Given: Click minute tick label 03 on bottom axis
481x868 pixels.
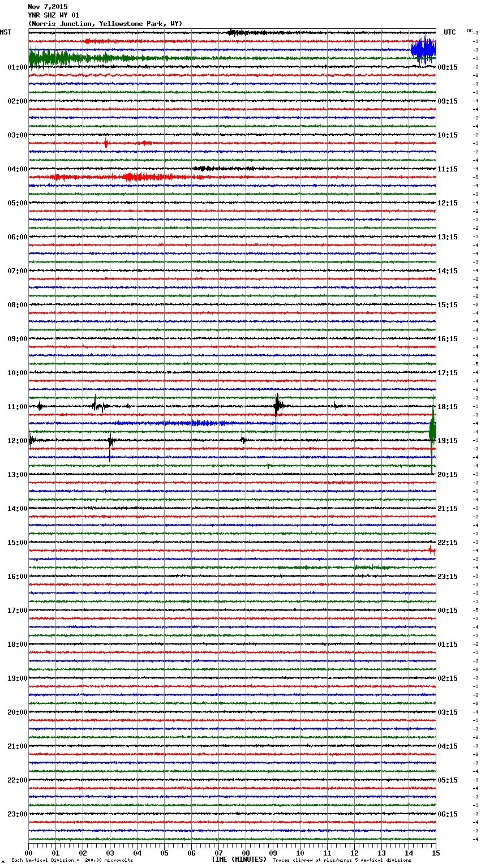Looking at the screenshot, I should (110, 853).
